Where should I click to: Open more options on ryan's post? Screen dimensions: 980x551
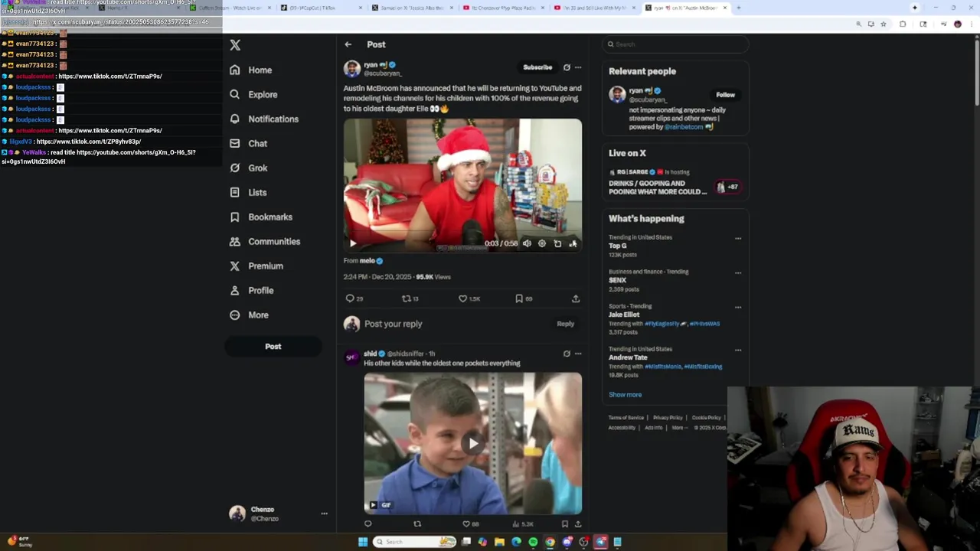[578, 67]
